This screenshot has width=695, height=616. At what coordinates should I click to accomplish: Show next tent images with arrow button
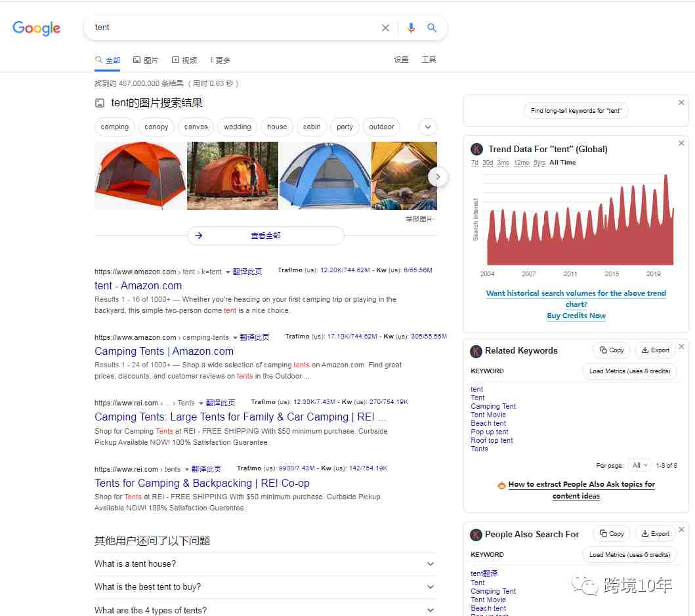[x=438, y=177]
